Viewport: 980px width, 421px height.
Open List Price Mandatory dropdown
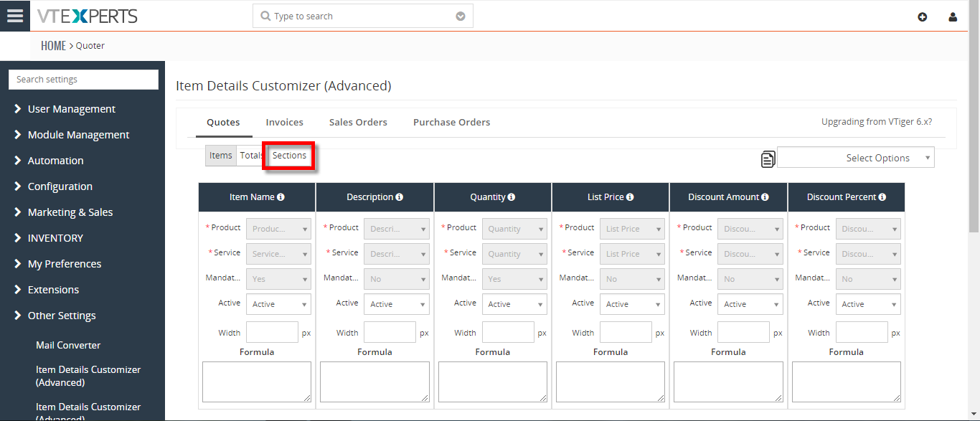click(632, 279)
